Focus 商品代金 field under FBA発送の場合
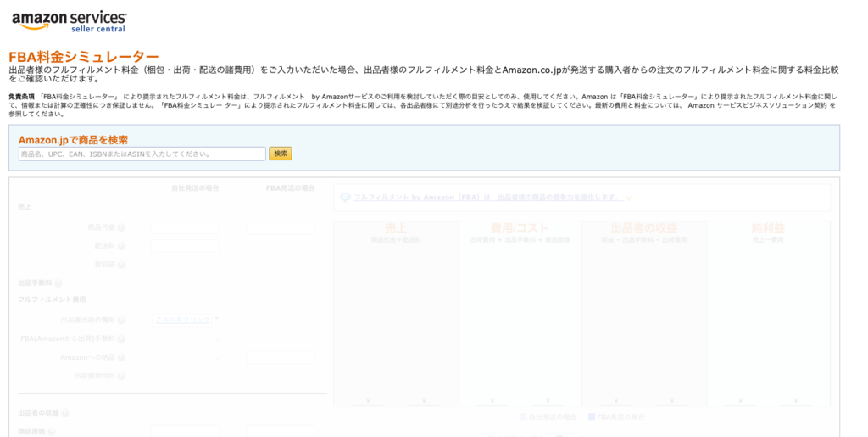 click(x=281, y=227)
